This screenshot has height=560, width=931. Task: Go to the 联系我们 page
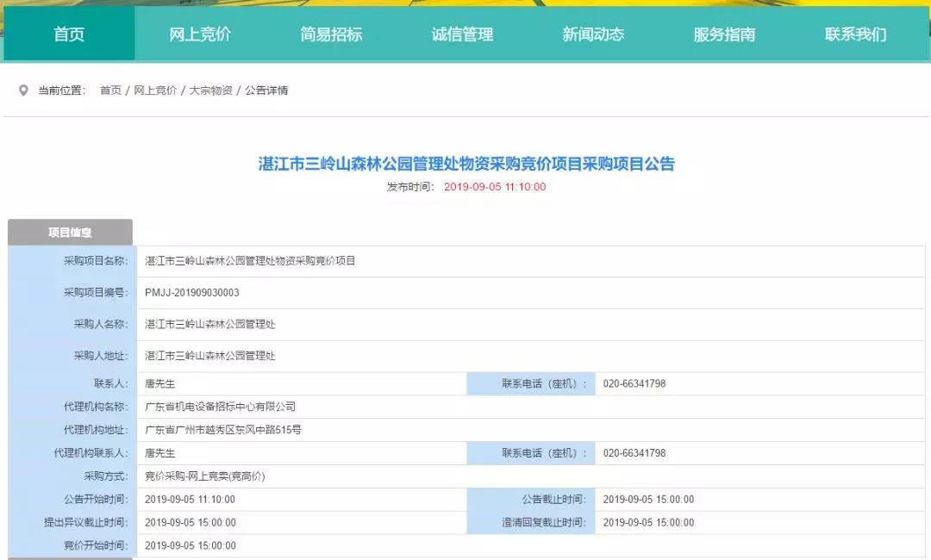pos(855,34)
